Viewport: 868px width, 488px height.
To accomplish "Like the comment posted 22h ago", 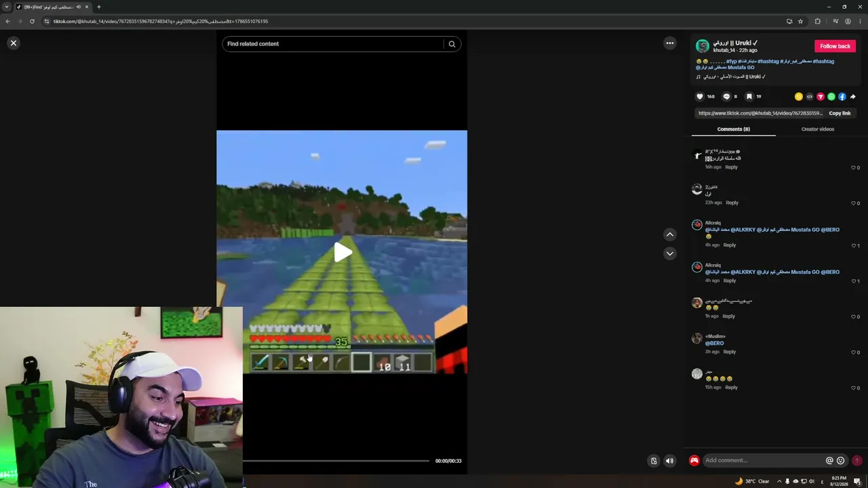I will [x=854, y=203].
